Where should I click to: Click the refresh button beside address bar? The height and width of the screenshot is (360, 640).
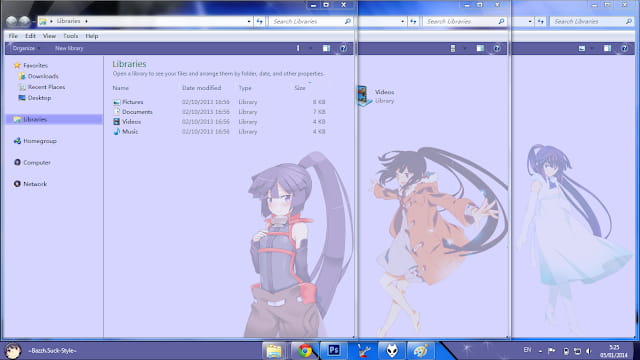click(x=260, y=21)
